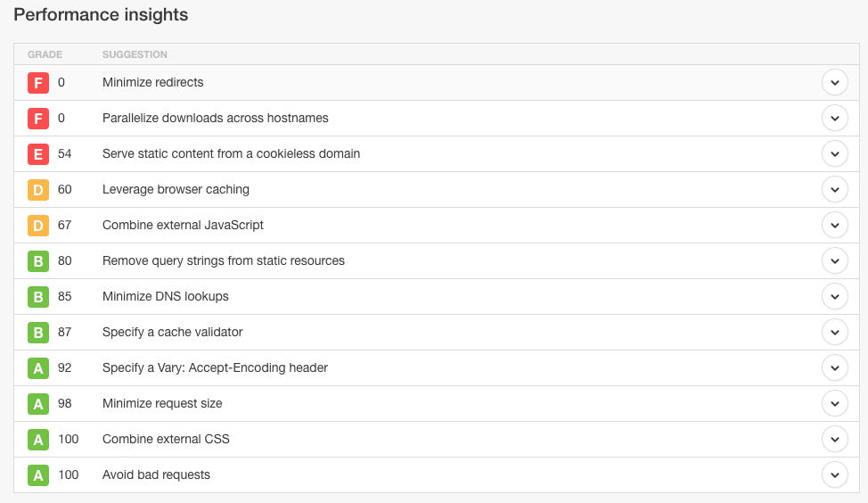Show Minimize DNS lookups details chevron
This screenshot has width=868, height=503.
click(x=834, y=296)
